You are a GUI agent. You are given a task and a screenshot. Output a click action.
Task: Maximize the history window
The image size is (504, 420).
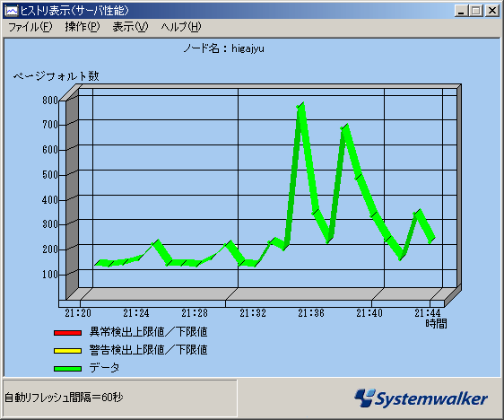[x=476, y=11]
